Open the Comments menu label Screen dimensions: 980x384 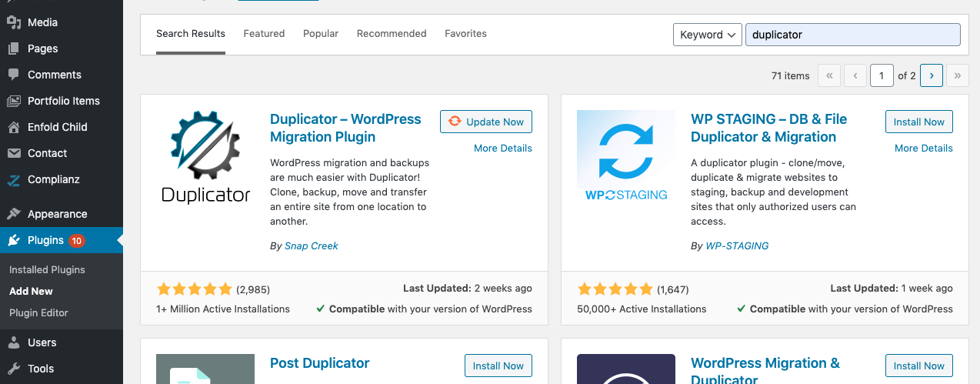55,75
